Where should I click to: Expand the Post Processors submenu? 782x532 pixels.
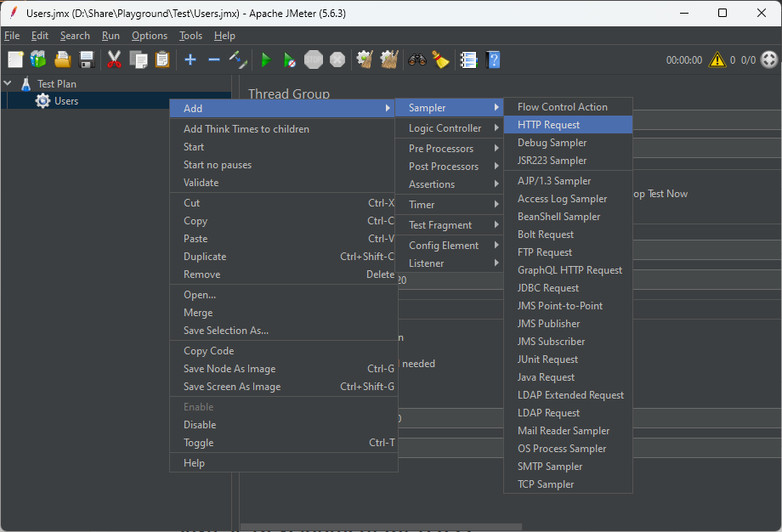449,167
